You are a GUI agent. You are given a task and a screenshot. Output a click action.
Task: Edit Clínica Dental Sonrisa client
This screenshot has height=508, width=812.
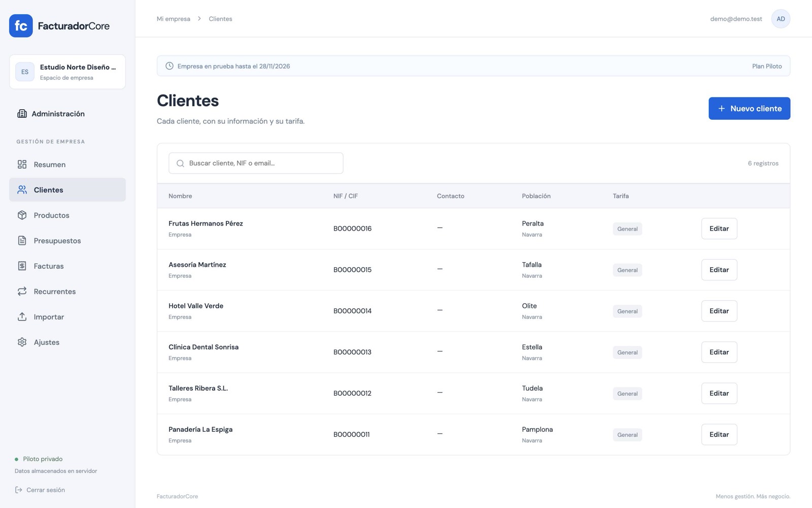coord(719,352)
